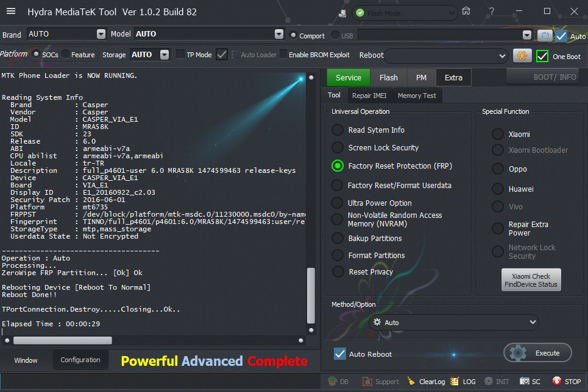Select Ultra Power Option
Image resolution: width=588 pixels, height=392 pixels.
coord(337,203)
